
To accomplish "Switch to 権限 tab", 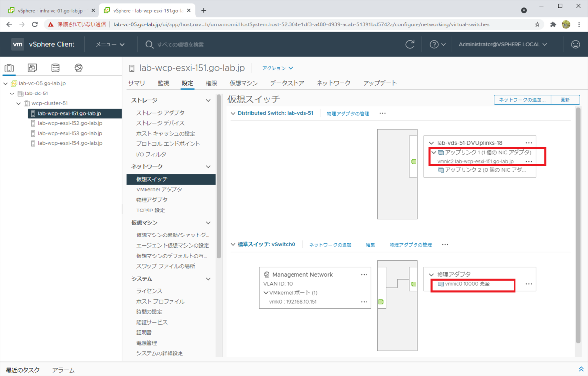I will point(211,83).
